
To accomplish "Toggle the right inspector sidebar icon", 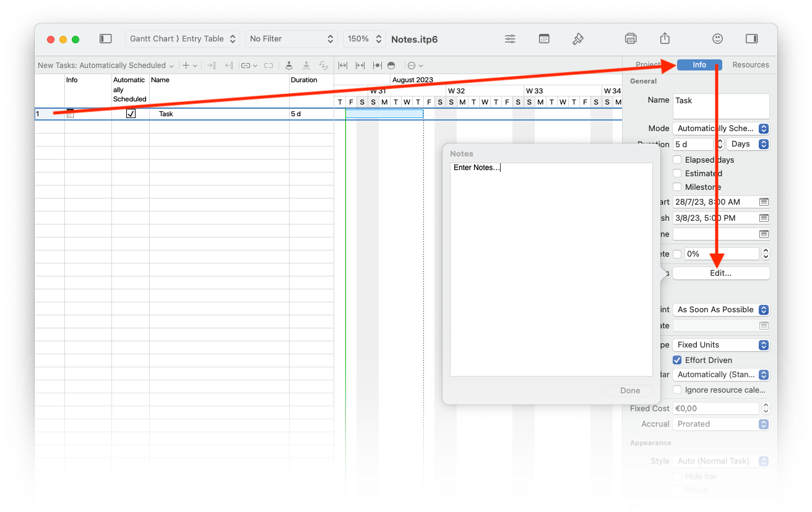I will [752, 39].
